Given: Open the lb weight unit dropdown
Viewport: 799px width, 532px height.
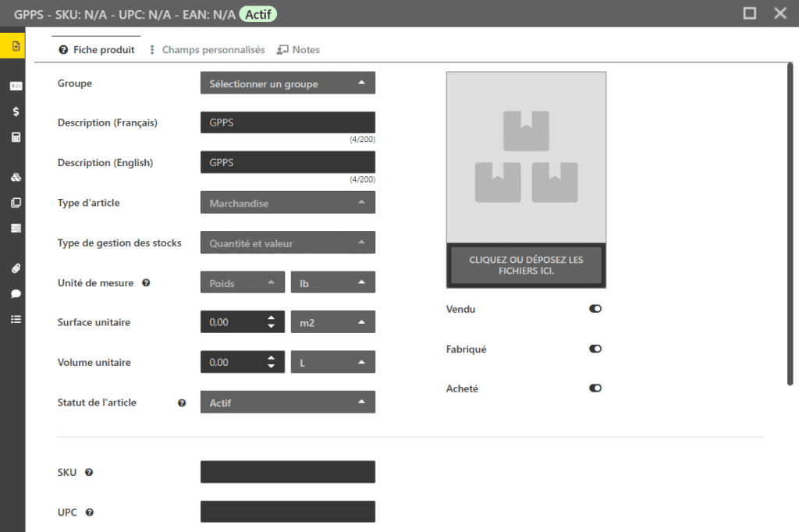Looking at the screenshot, I should pyautogui.click(x=332, y=283).
